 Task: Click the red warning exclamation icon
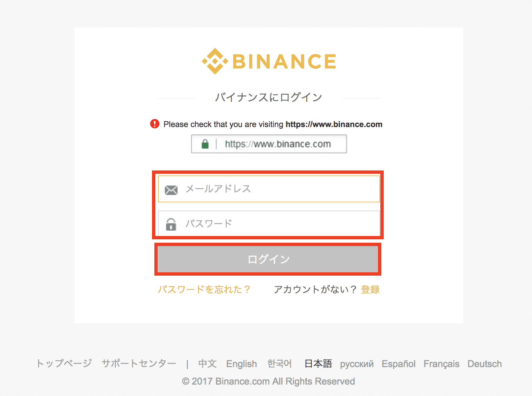tap(155, 124)
